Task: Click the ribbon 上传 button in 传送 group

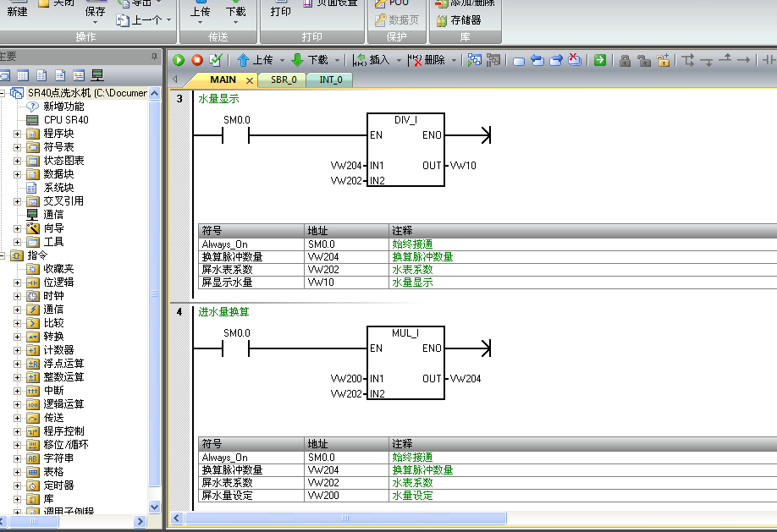Action: tap(201, 13)
